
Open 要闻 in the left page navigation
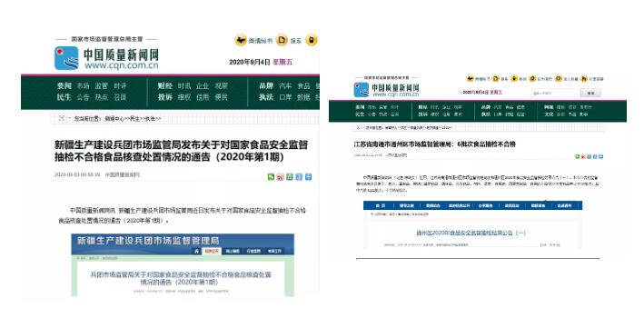[x=64, y=86]
